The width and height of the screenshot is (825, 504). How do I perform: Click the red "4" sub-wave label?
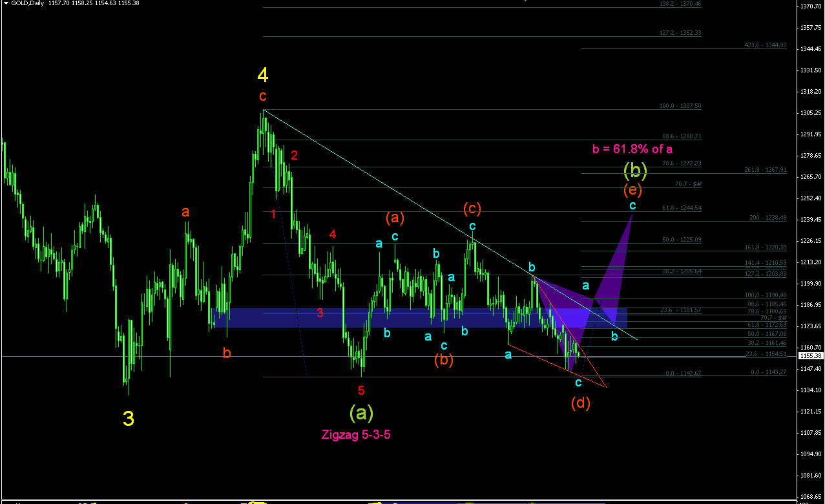coord(332,235)
